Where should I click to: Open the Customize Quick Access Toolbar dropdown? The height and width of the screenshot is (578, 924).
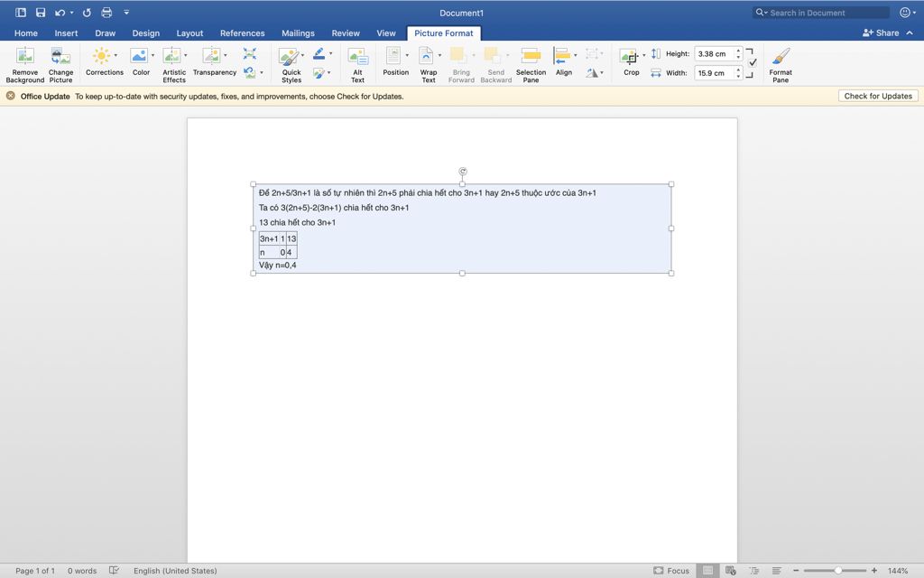click(x=126, y=13)
